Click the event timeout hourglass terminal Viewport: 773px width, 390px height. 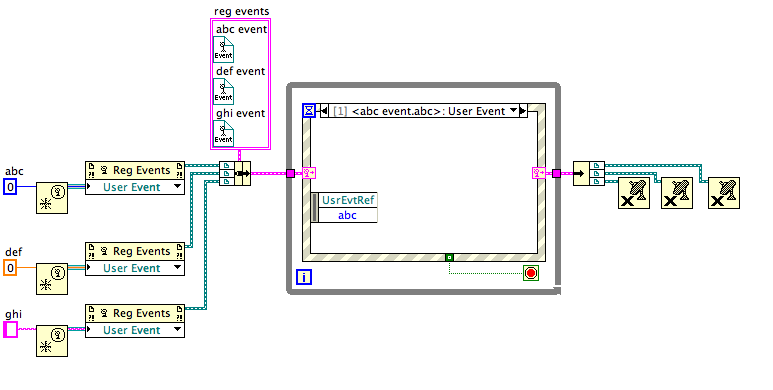[309, 111]
